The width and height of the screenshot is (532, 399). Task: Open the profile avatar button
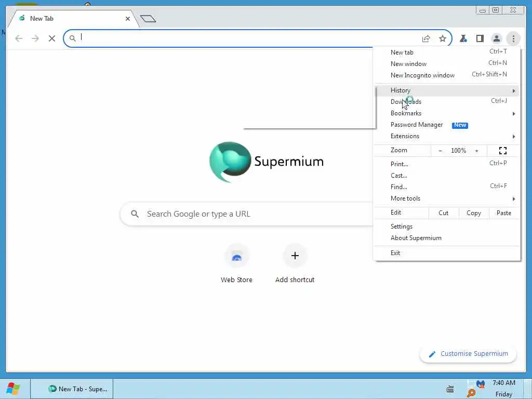point(496,38)
